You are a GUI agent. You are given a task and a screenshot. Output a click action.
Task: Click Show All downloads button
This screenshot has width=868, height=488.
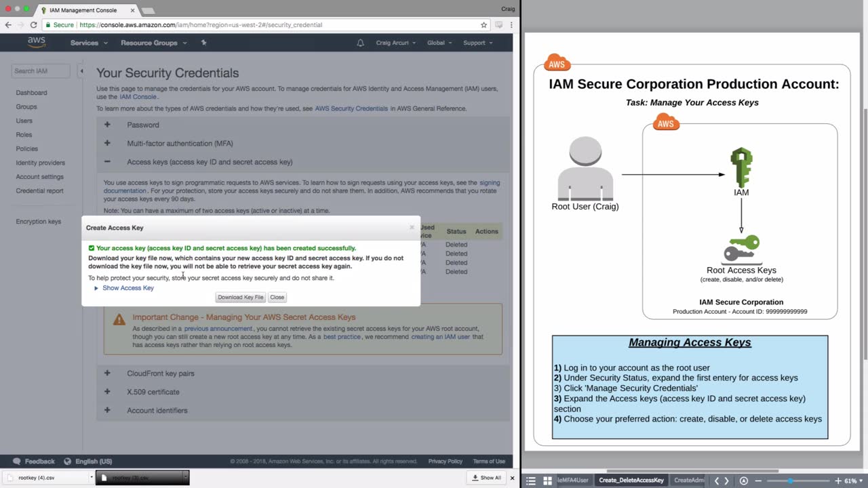[487, 478]
